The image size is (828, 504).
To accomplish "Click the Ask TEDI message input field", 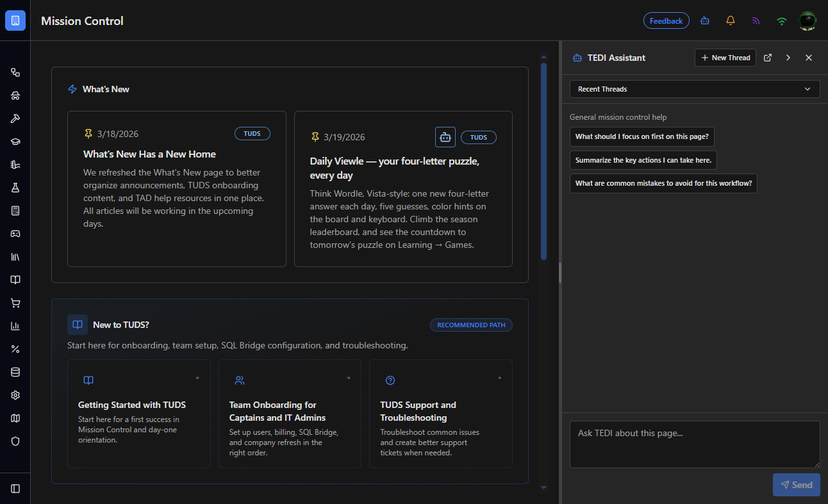I will click(695, 444).
